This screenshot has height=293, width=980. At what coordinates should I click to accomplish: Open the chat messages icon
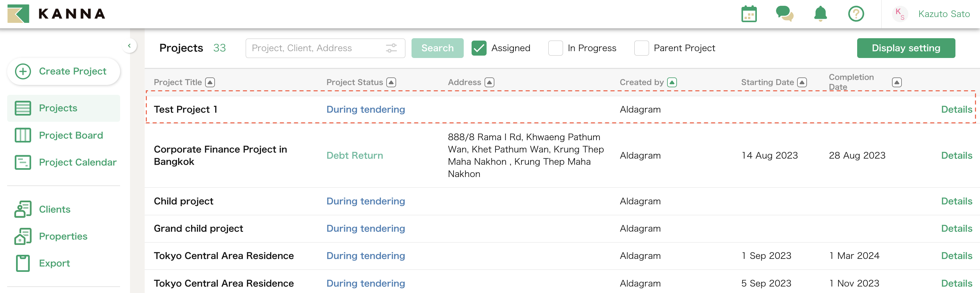coord(784,14)
